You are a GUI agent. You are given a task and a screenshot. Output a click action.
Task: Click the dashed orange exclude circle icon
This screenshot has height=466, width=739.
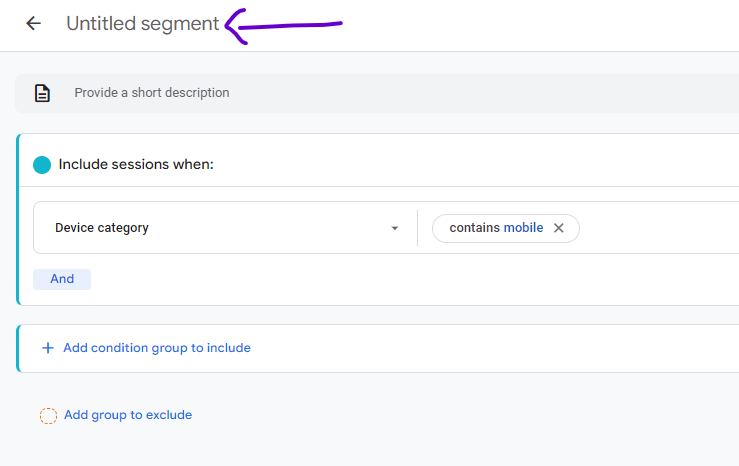tap(48, 416)
